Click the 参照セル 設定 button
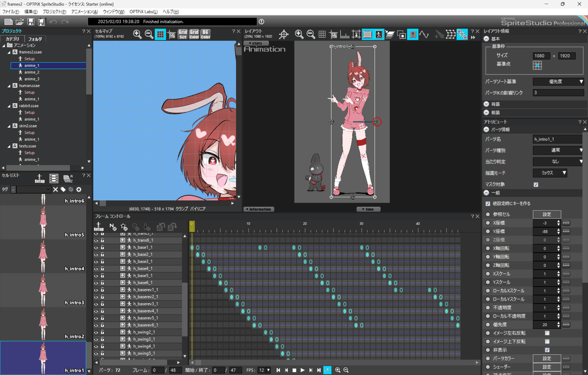This screenshot has width=588, height=375. (547, 214)
